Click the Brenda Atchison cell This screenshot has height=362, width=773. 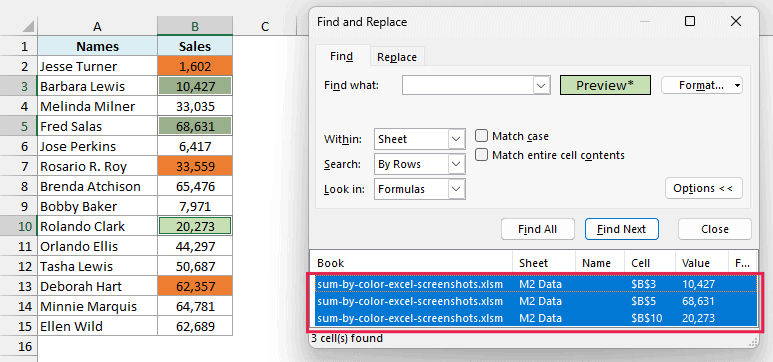click(x=98, y=186)
